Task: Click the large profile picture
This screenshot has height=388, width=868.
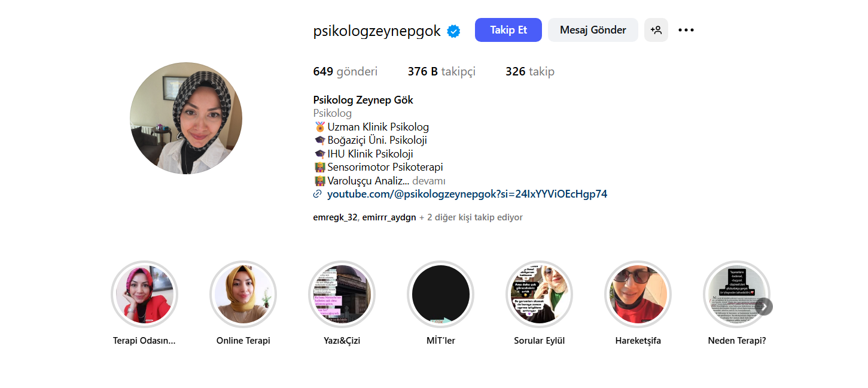Action: (186, 119)
